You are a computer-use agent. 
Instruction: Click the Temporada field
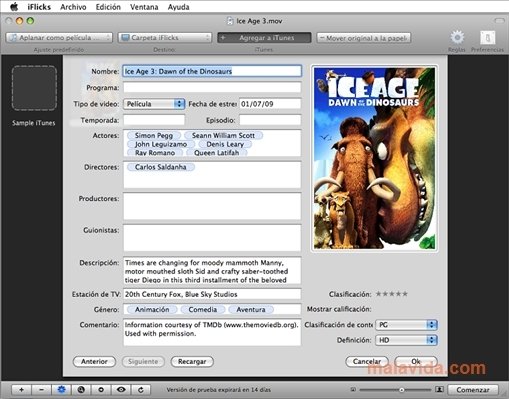(154, 120)
